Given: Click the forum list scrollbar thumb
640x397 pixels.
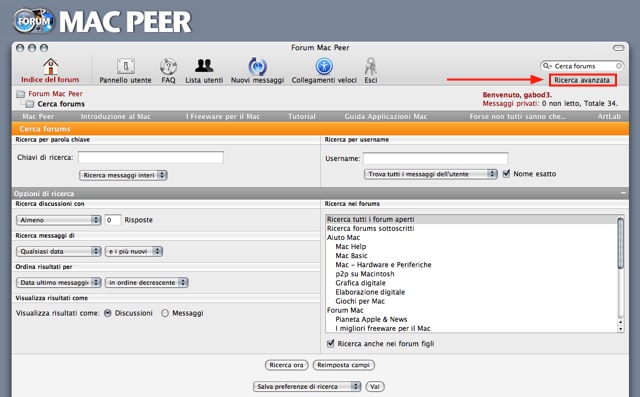Looking at the screenshot, I should (x=621, y=243).
